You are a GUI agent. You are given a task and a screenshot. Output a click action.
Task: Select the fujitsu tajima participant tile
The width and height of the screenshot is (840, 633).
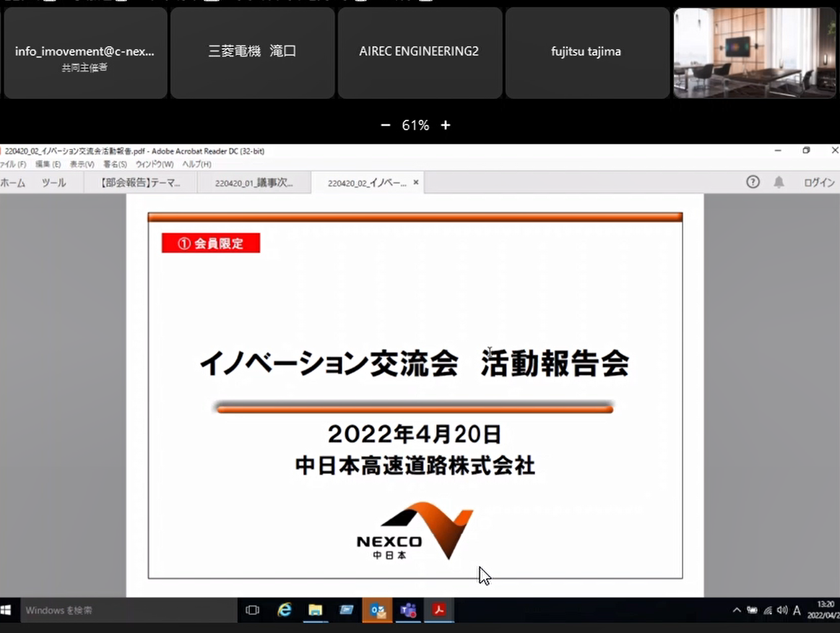tap(586, 52)
